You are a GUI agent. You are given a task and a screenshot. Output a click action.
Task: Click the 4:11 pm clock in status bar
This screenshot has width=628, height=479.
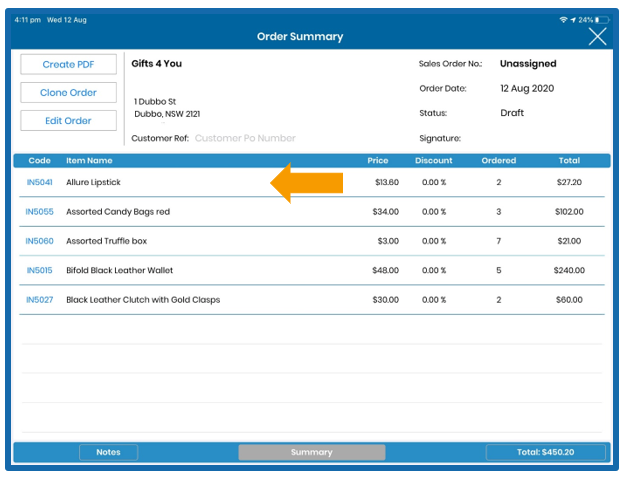(28, 20)
